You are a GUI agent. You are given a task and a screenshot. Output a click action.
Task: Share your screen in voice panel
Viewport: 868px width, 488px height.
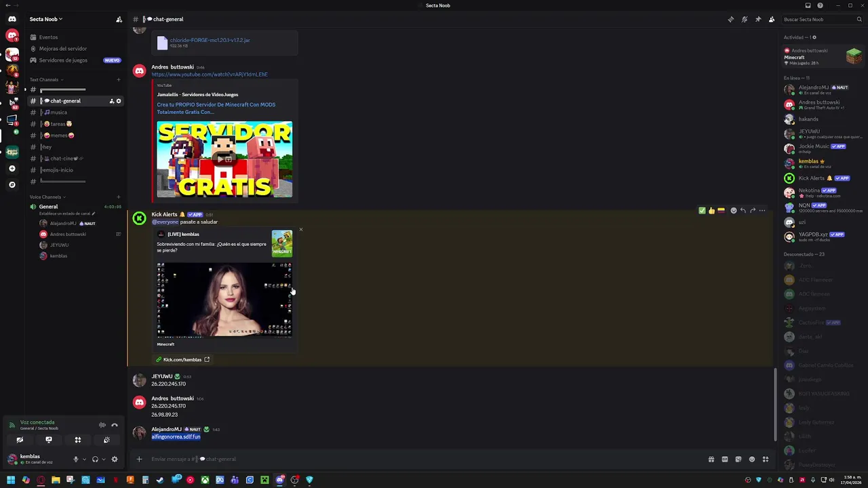[49, 440]
